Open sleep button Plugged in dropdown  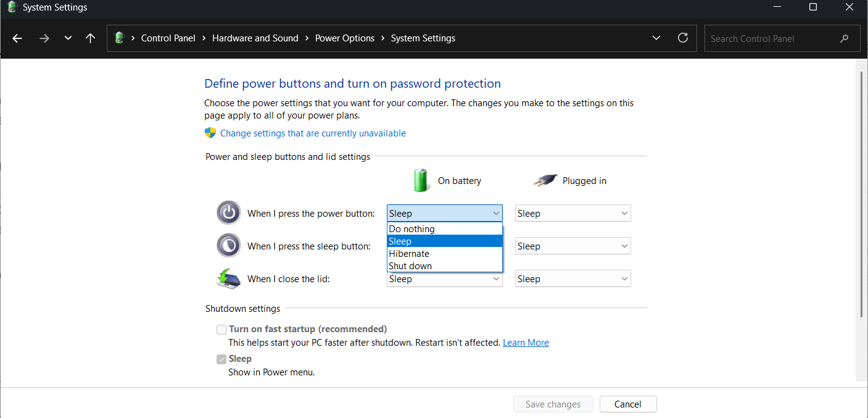[573, 246]
